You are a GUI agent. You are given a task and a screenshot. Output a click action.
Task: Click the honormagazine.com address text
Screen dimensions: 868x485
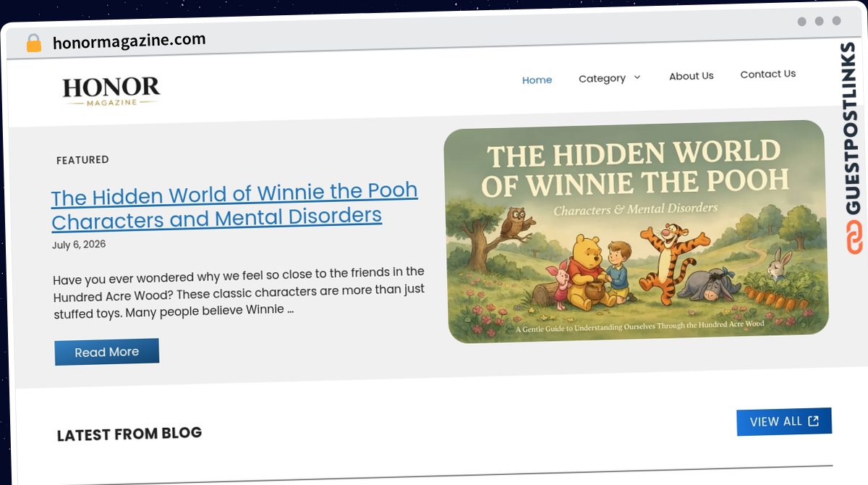point(129,41)
